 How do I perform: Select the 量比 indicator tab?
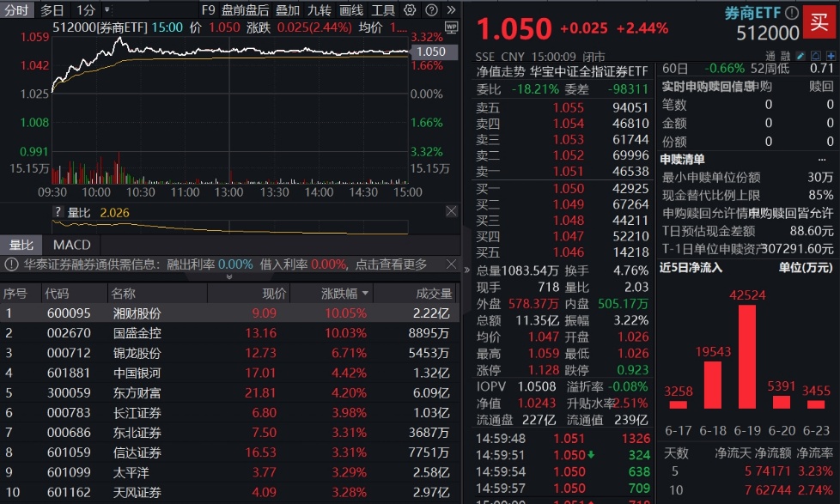click(21, 246)
